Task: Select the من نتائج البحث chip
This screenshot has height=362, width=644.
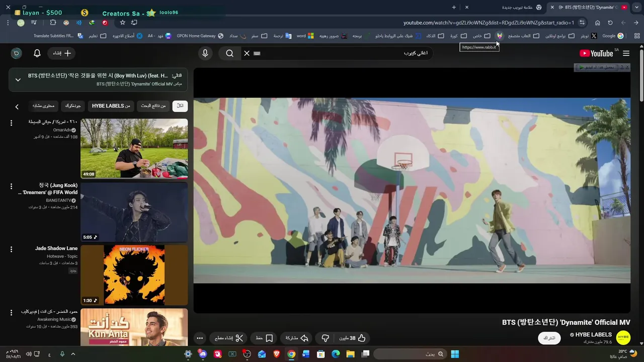Action: pyautogui.click(x=153, y=106)
